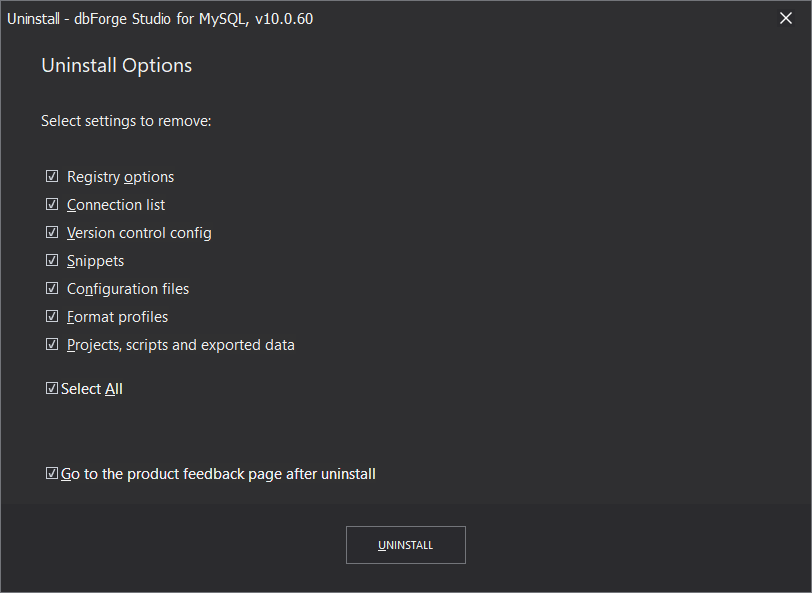Deselect the Snippets checkbox box
Image resolution: width=812 pixels, height=593 pixels.
[x=52, y=261]
